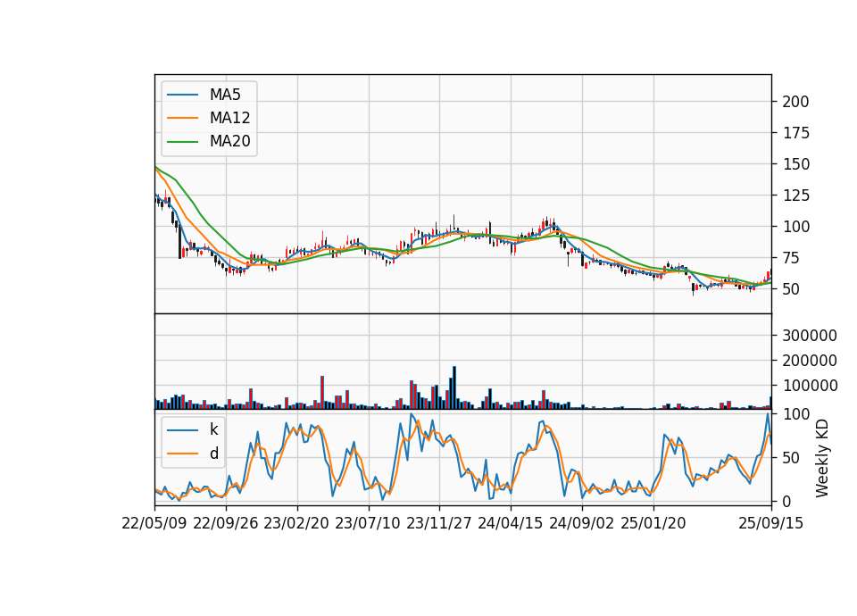Click the 200000 volume axis label
This screenshot has height=616, width=857.
[x=810, y=361]
